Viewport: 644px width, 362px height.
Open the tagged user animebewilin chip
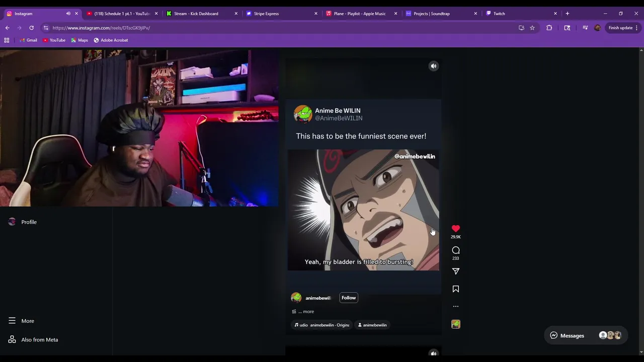click(372, 325)
